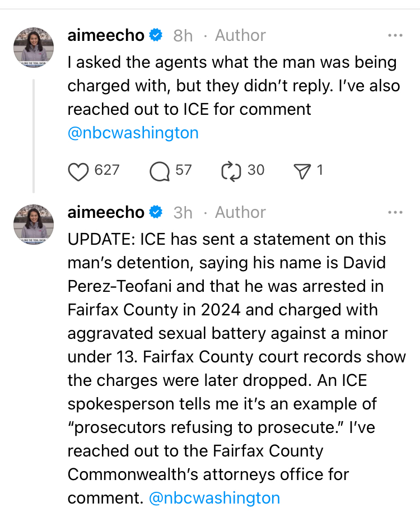Viewport: 420px width, 517px height.
Task: Click the verified badge on the first post
Action: pyautogui.click(x=156, y=36)
